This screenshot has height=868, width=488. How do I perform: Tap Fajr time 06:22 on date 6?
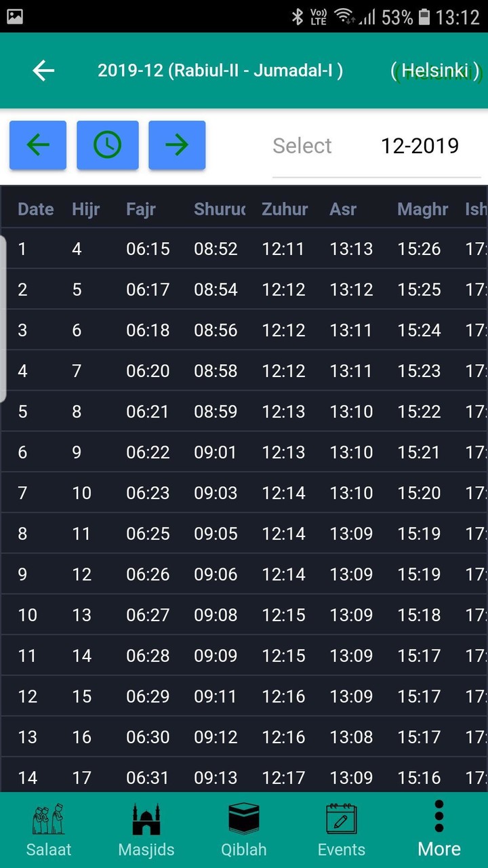coord(148,452)
